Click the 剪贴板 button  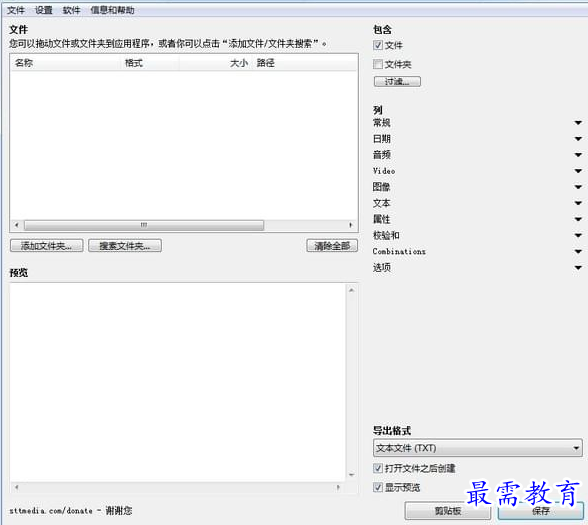pyautogui.click(x=448, y=510)
